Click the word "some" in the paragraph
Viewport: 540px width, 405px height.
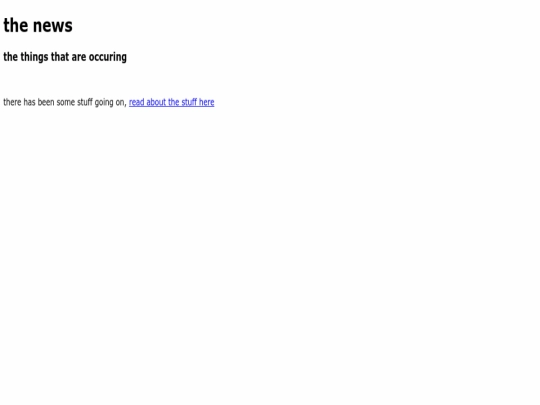click(66, 102)
